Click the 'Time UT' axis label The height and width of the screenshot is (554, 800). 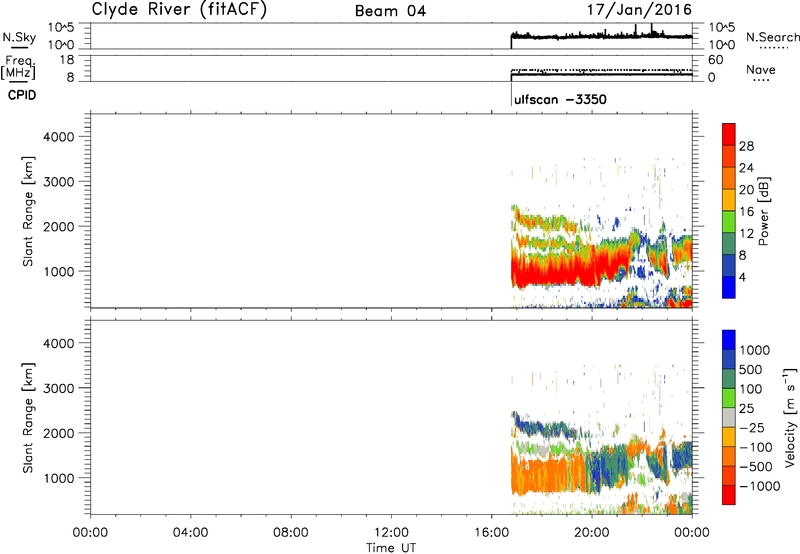click(x=391, y=548)
